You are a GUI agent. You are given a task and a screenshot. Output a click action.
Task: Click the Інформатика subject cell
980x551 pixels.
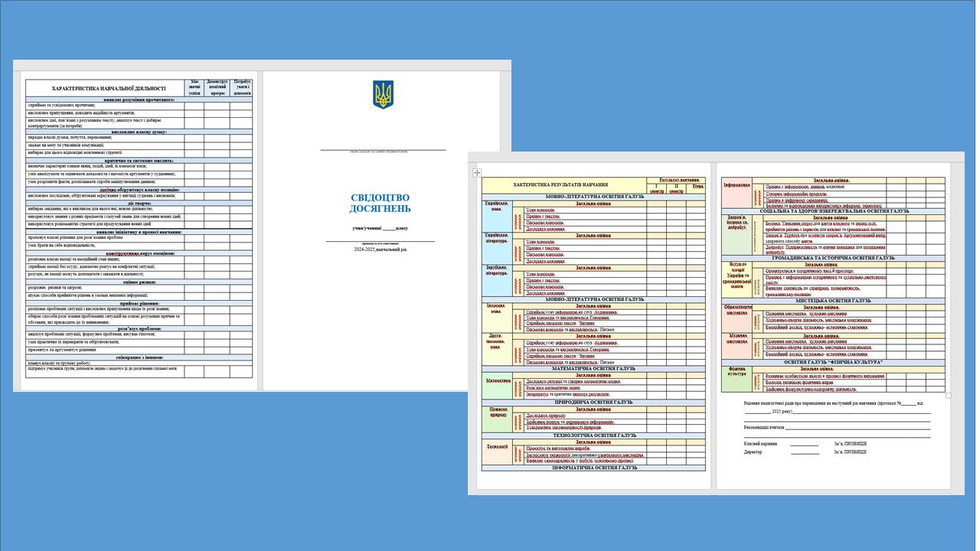(737, 193)
